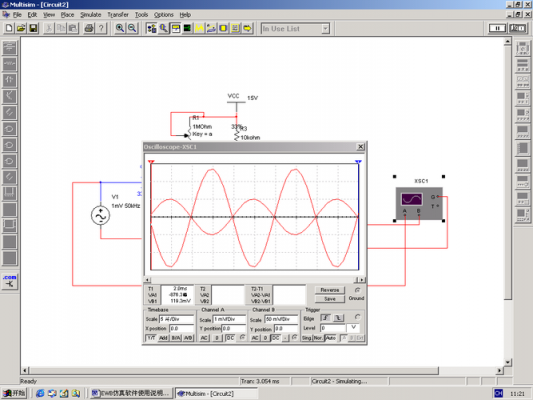533x400 pixels.
Task: Click the trigger Level input field
Action: click(x=333, y=328)
